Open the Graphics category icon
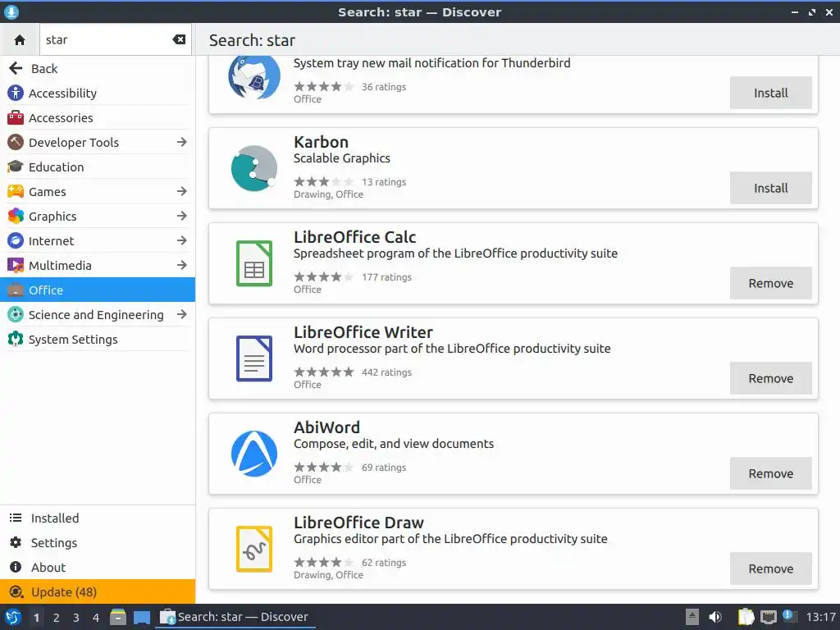840x630 pixels. (x=16, y=216)
